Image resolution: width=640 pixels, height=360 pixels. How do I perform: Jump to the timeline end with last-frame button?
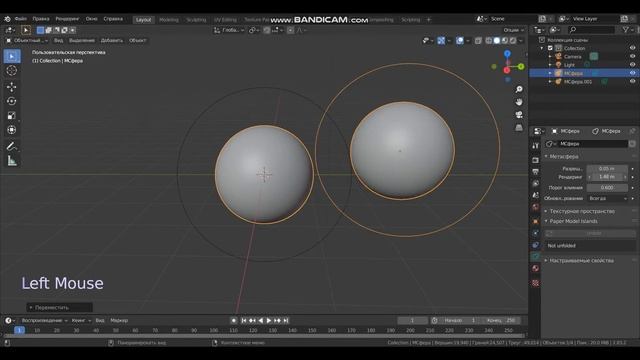[286, 321]
